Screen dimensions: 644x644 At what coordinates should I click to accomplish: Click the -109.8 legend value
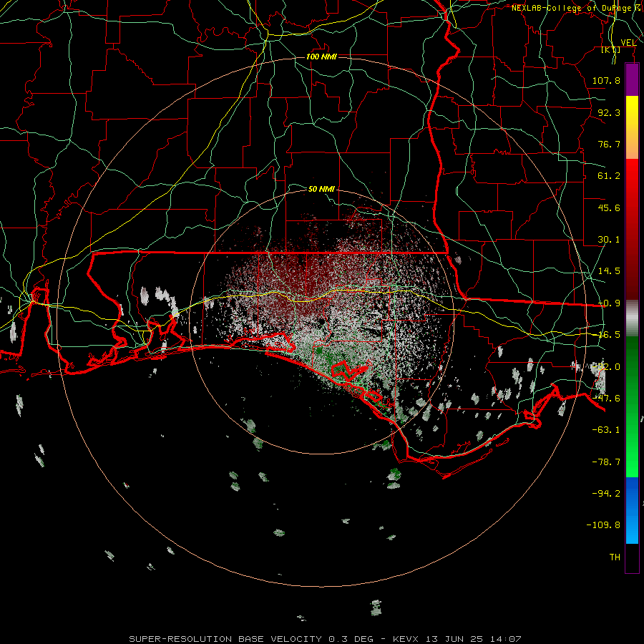pos(603,525)
